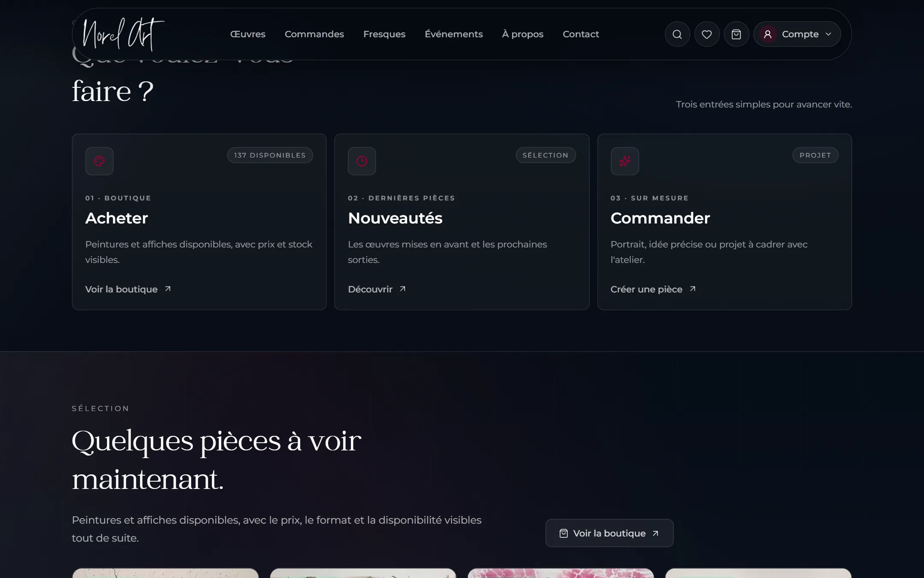Click the Projet badge in Commander card
Screen dimensions: 924x578
(x=815, y=155)
